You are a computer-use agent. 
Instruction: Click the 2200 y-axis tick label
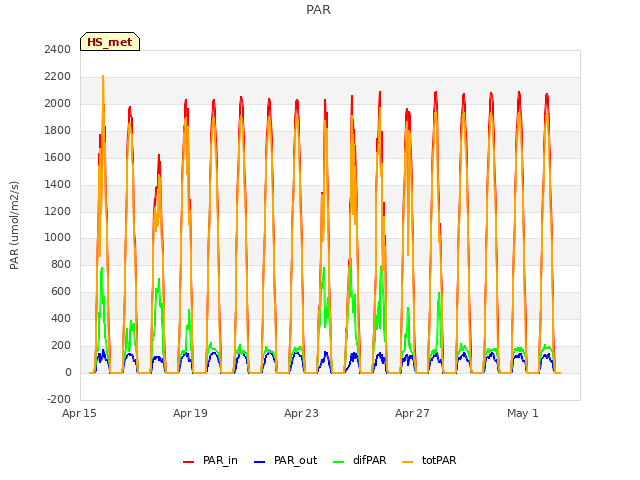[58, 76]
